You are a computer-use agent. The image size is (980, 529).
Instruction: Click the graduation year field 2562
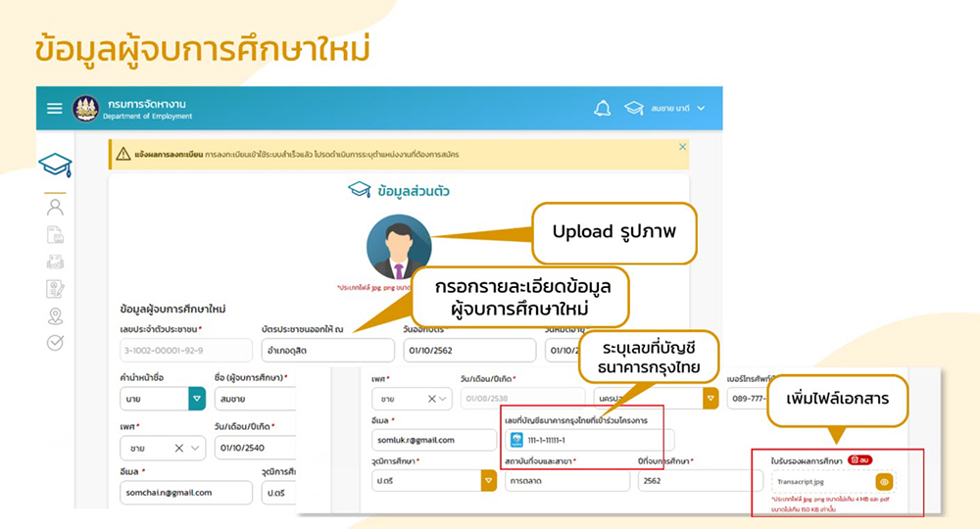(701, 481)
